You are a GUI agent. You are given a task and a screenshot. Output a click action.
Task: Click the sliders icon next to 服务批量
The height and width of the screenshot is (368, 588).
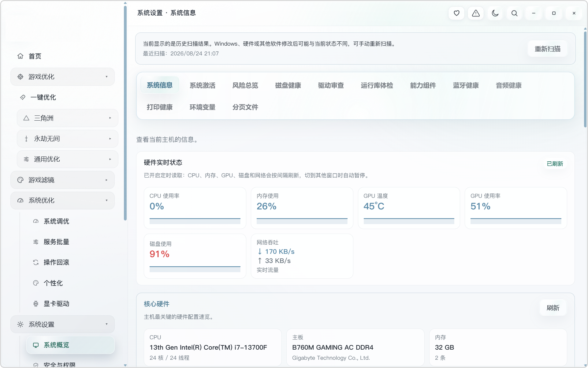36,242
